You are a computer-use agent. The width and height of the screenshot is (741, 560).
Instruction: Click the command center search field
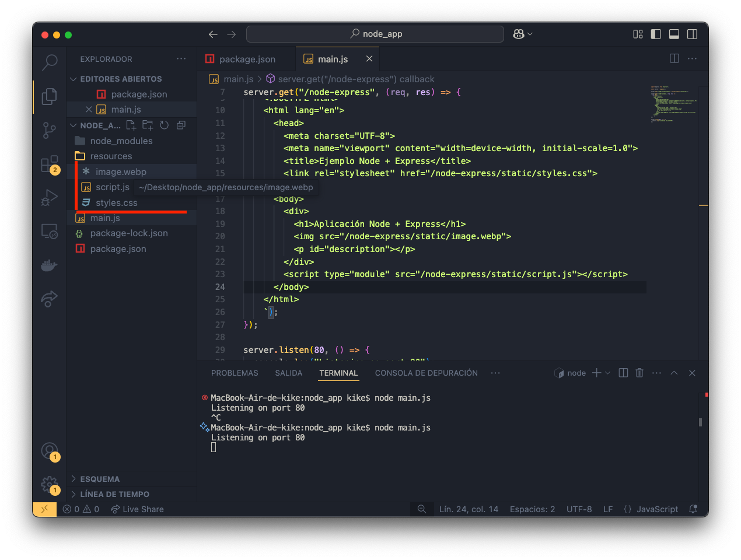pos(375,34)
